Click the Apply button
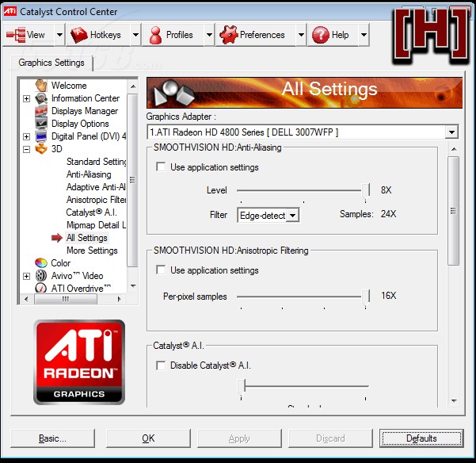This screenshot has height=463, width=476. (239, 438)
